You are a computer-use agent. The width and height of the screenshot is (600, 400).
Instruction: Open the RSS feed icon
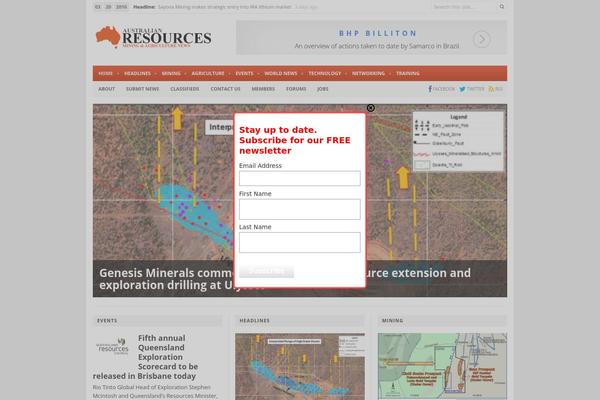point(497,89)
